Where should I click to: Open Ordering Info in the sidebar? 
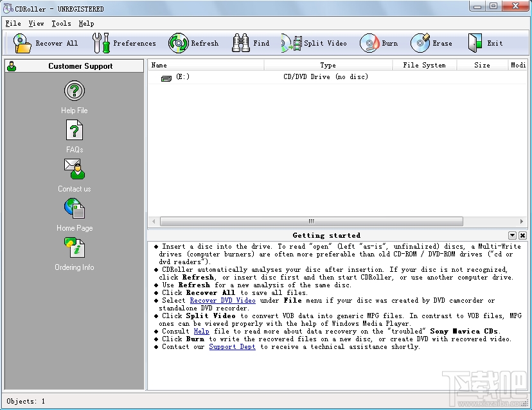coord(75,248)
